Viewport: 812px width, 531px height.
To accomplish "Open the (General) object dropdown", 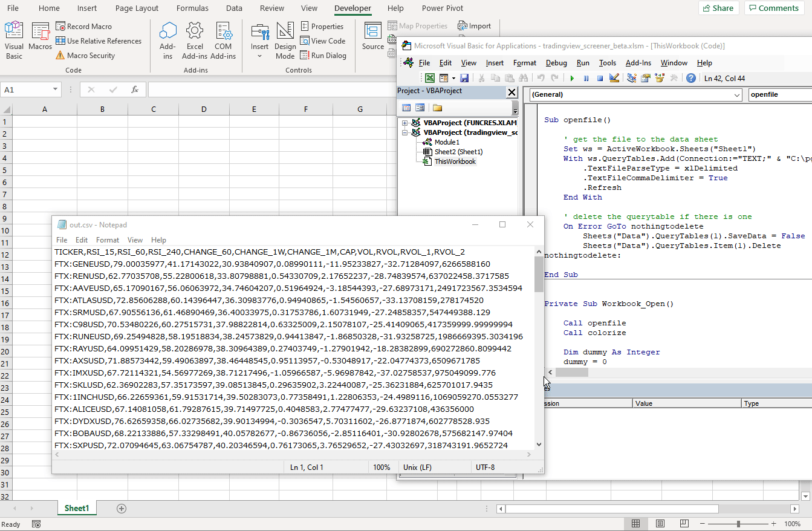I will pos(736,95).
